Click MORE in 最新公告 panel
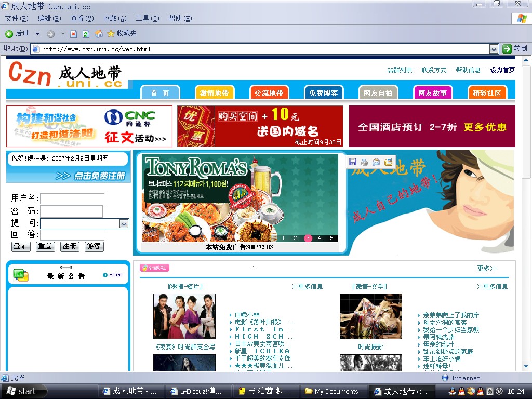The height and width of the screenshot is (399, 532). [x=113, y=275]
